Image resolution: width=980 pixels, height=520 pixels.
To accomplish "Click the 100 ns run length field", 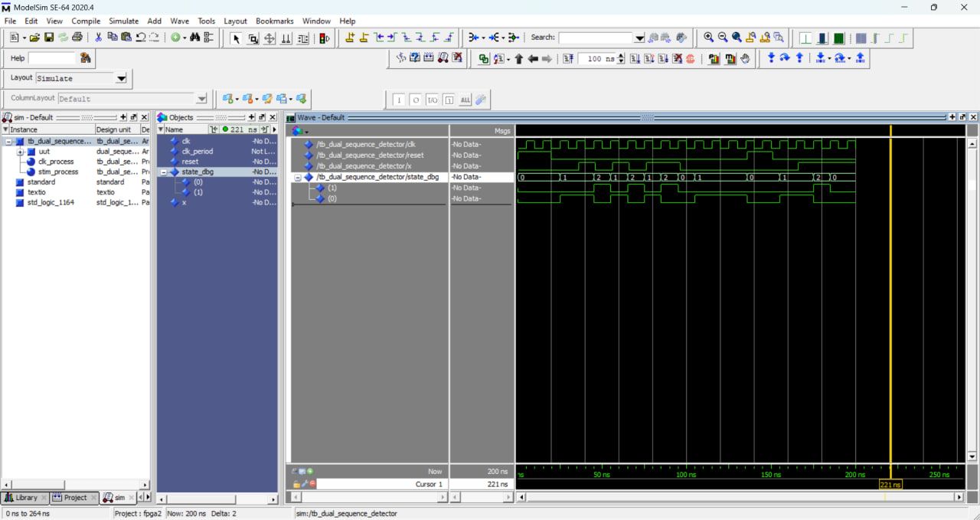I will (596, 58).
